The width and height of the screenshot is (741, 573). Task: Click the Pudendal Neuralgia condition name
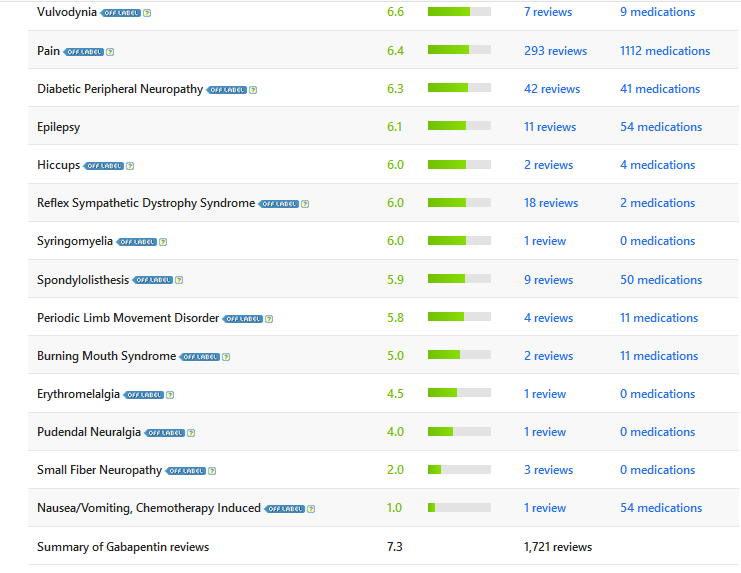[89, 432]
